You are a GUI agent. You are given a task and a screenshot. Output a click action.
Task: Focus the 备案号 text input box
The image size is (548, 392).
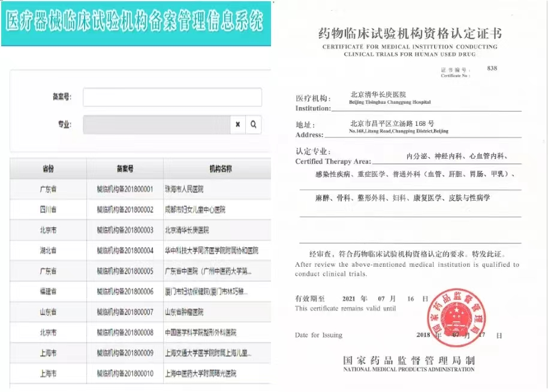pos(172,97)
